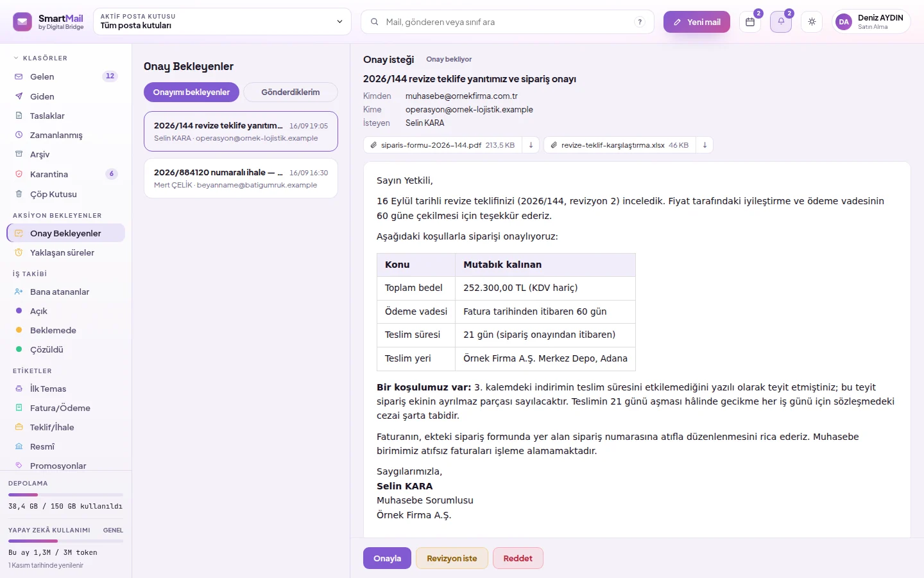This screenshot has height=578, width=924.
Task: Approve the request with Onayla
Action: pos(388,558)
